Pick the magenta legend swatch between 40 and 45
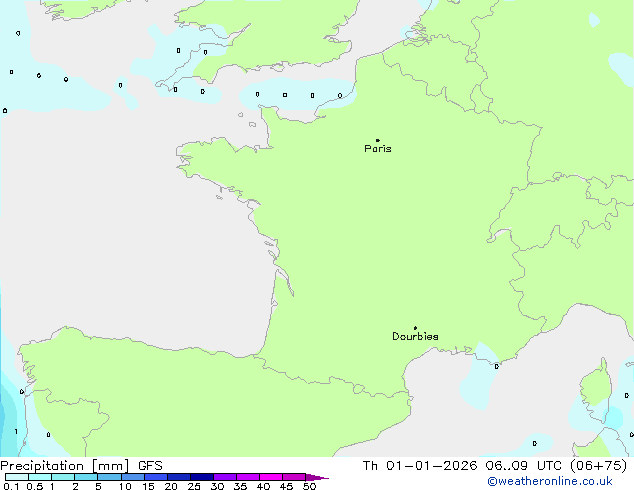Viewport: 634px width, 490px height. pyautogui.click(x=271, y=477)
